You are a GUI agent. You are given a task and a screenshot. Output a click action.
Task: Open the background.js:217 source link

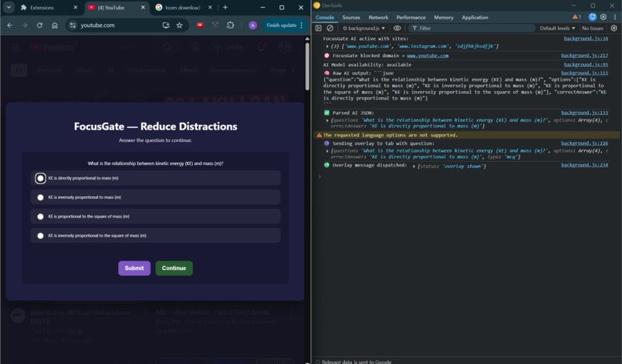coord(584,56)
